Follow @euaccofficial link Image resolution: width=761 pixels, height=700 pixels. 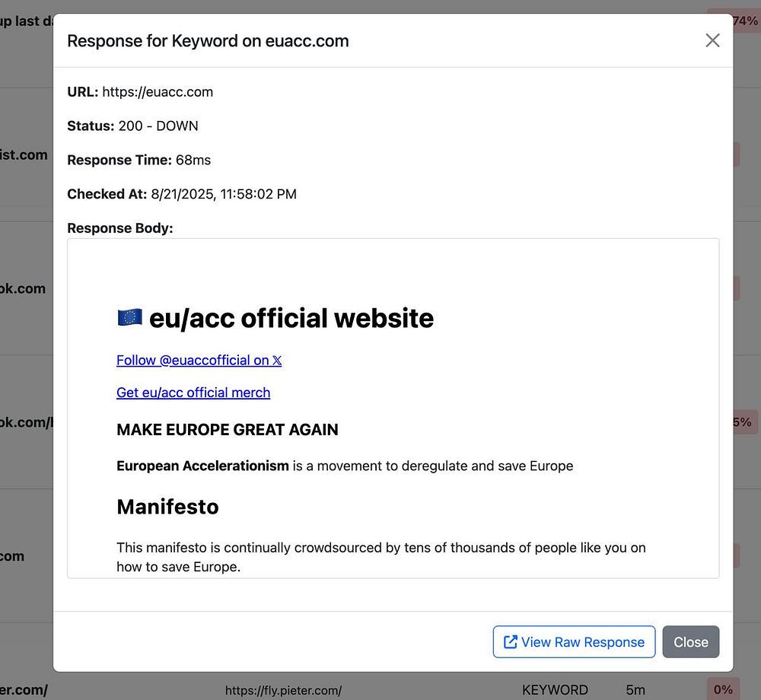point(199,361)
